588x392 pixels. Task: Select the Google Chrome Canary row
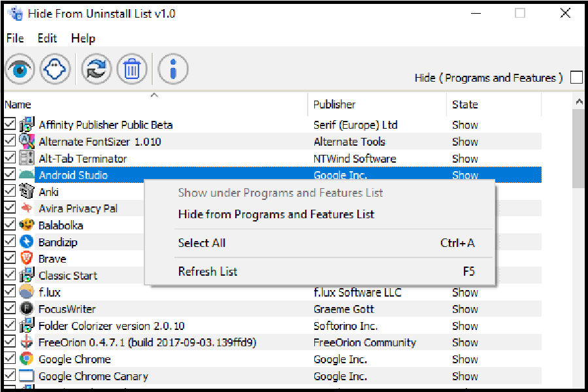pyautogui.click(x=93, y=376)
